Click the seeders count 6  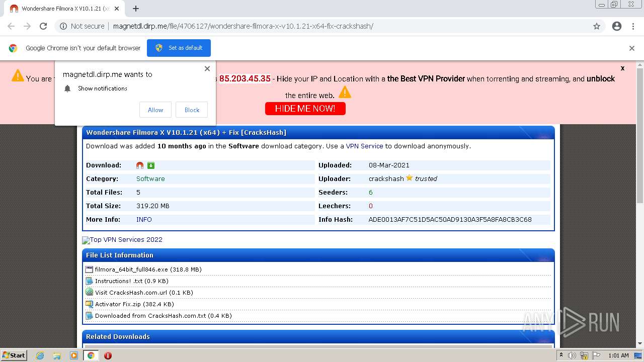pos(371,192)
